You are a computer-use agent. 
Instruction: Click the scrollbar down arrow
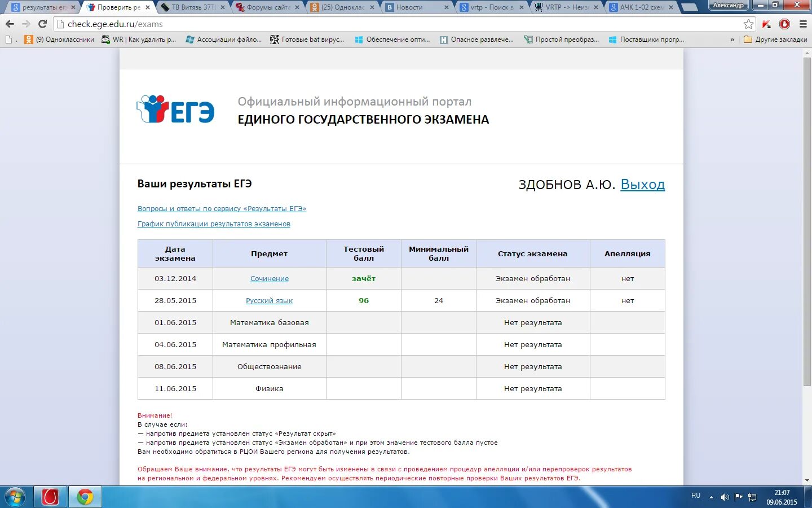807,480
